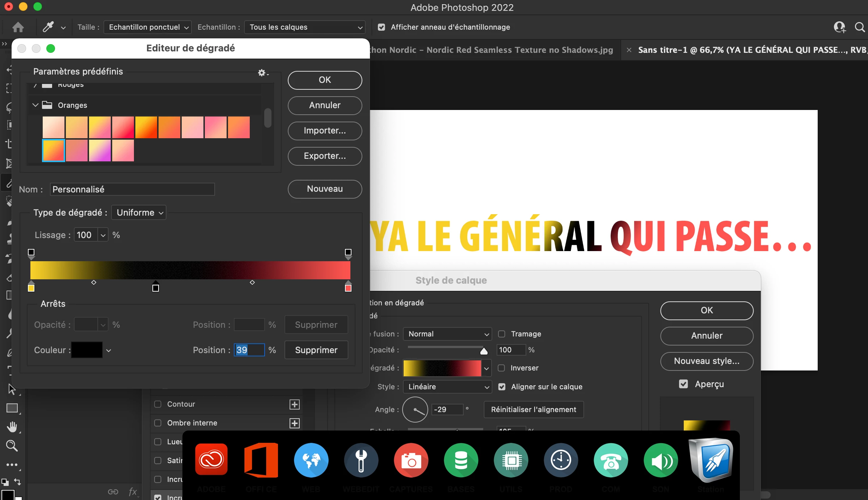Open the Style Linéaire dropdown

(x=447, y=387)
